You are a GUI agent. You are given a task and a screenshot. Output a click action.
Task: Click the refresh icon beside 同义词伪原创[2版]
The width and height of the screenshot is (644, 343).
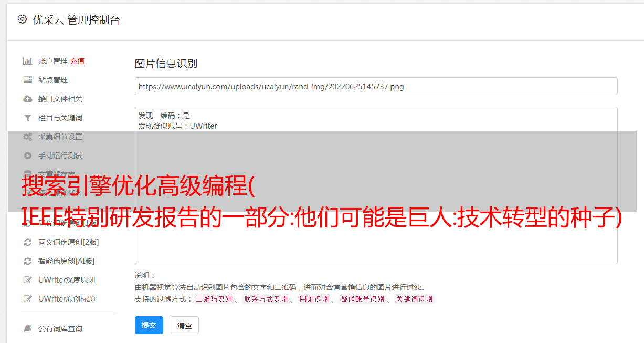pyautogui.click(x=28, y=242)
